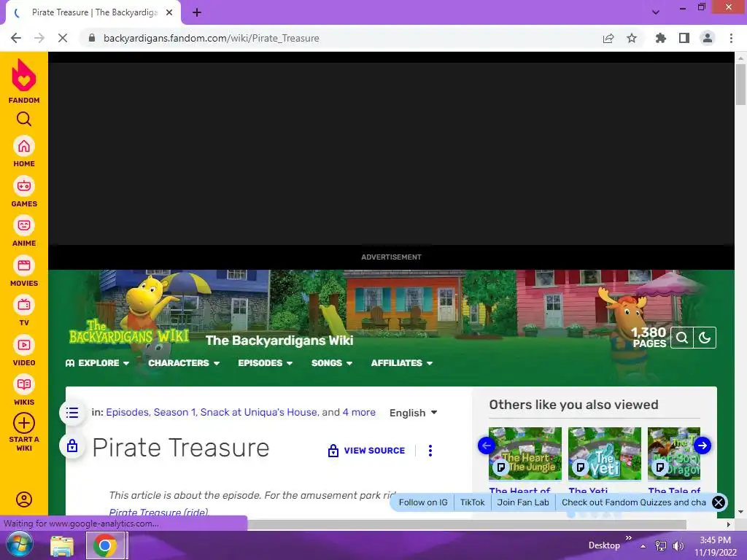Click the Chrome taskbar icon
The height and width of the screenshot is (560, 747).
(x=105, y=545)
